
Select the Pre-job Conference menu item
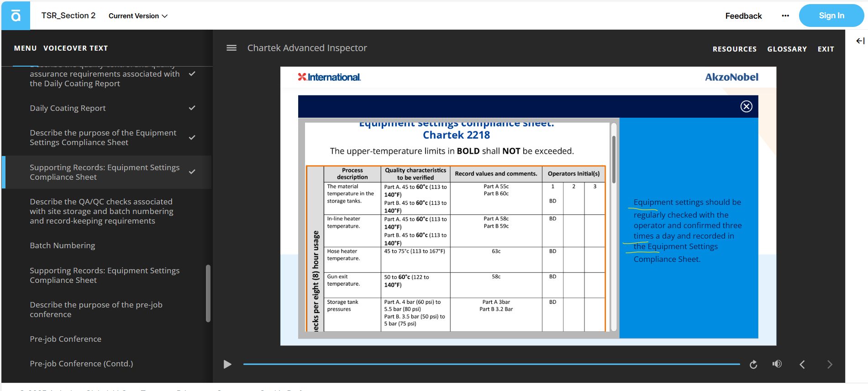[x=106, y=339]
